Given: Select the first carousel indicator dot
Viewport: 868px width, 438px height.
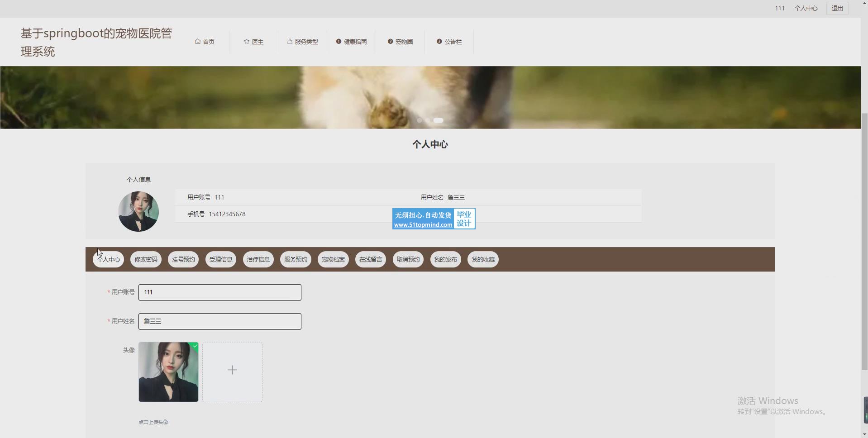Looking at the screenshot, I should click(420, 120).
